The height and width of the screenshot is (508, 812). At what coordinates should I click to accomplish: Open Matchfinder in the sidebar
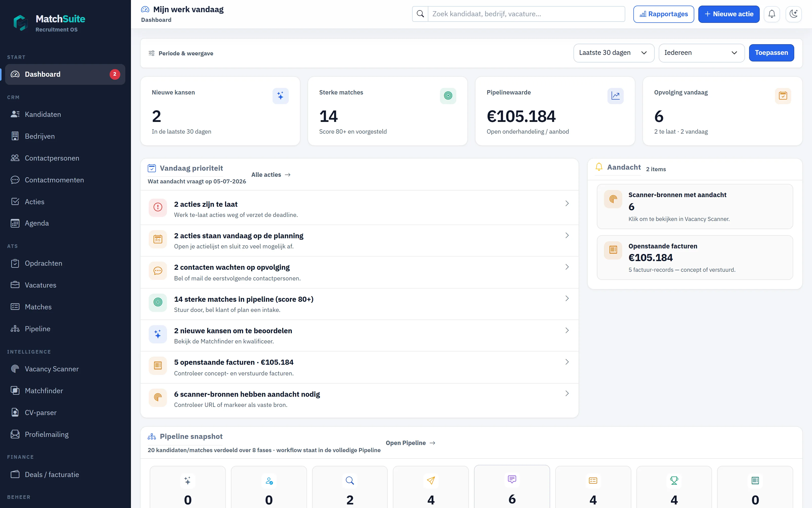[x=65, y=391]
